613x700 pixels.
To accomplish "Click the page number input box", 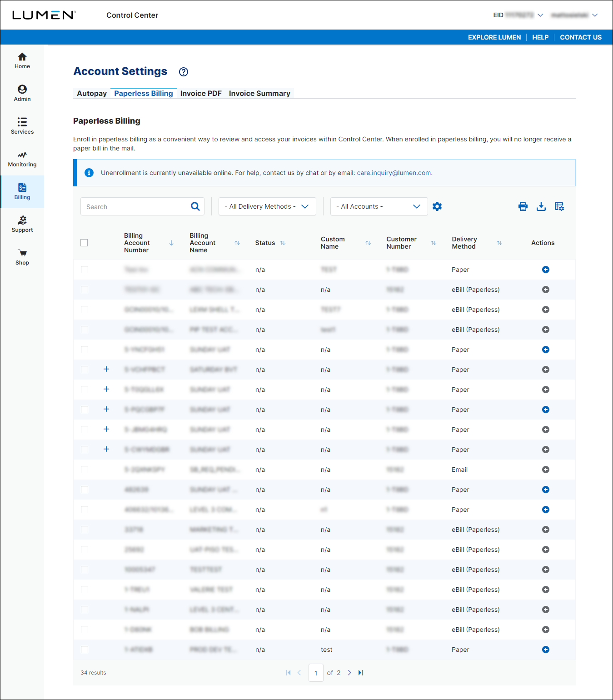I will click(316, 673).
